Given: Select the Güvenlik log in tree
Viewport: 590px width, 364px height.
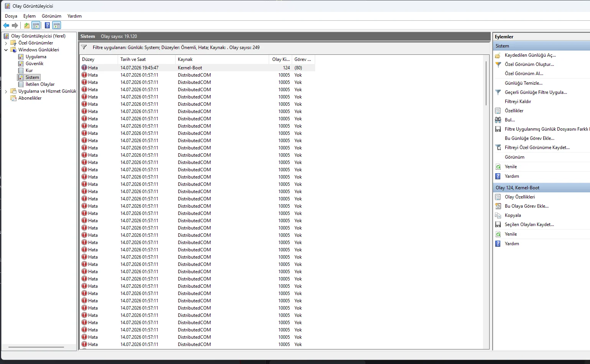Looking at the screenshot, I should [35, 64].
